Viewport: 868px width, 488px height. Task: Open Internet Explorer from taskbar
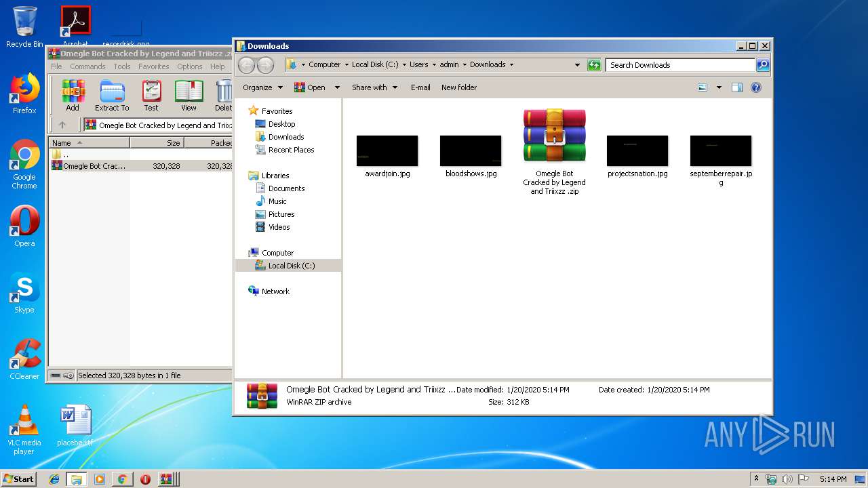pos(54,479)
